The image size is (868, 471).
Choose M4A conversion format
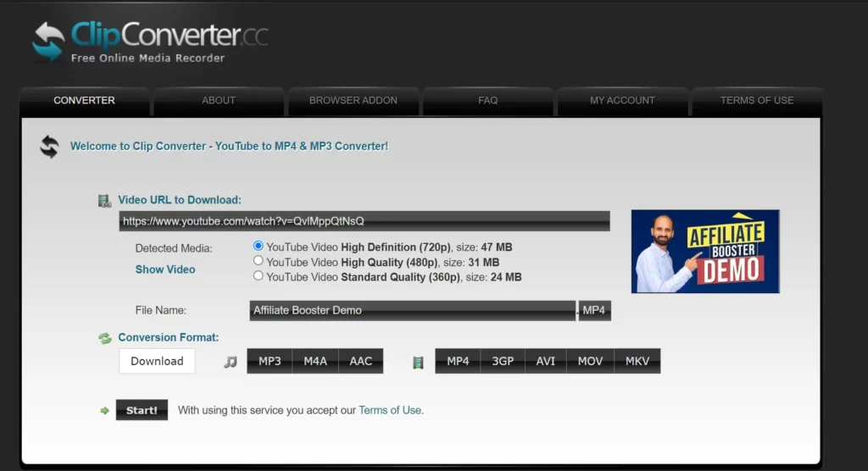coord(315,361)
